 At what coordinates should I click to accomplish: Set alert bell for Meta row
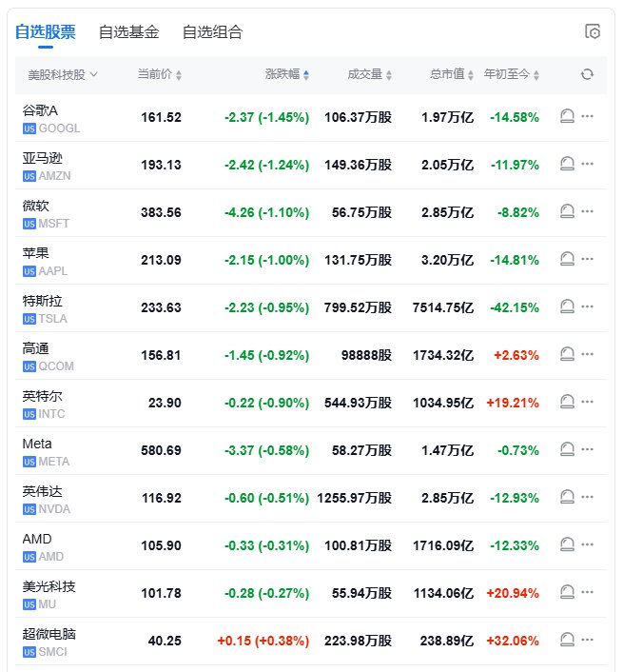567,449
